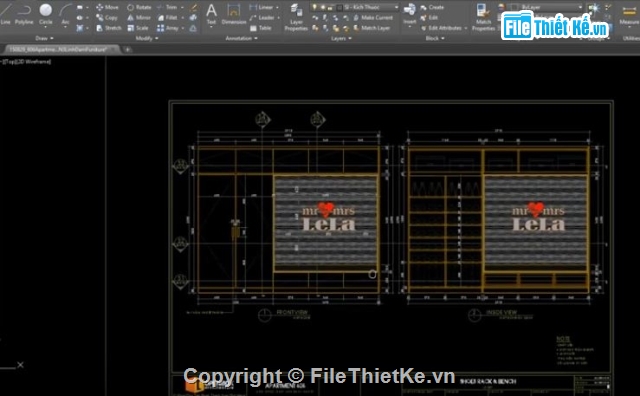The height and width of the screenshot is (396, 640).
Task: Open the Linear dimension flyout arrow
Action: coord(278,7)
